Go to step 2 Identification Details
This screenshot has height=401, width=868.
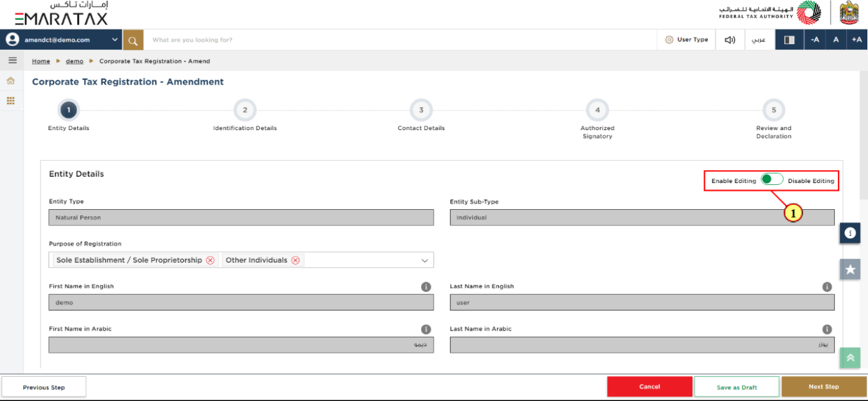(245, 111)
